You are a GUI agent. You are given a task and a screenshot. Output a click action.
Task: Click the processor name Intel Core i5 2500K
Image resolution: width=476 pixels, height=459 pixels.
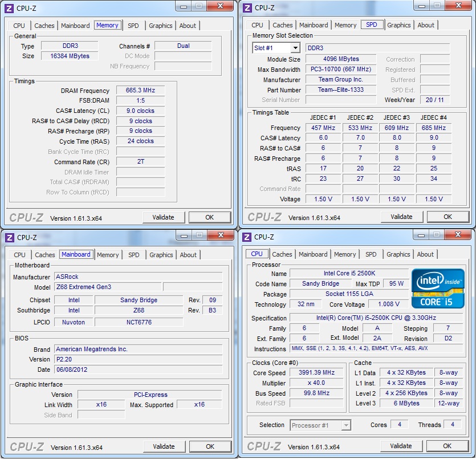tap(349, 273)
